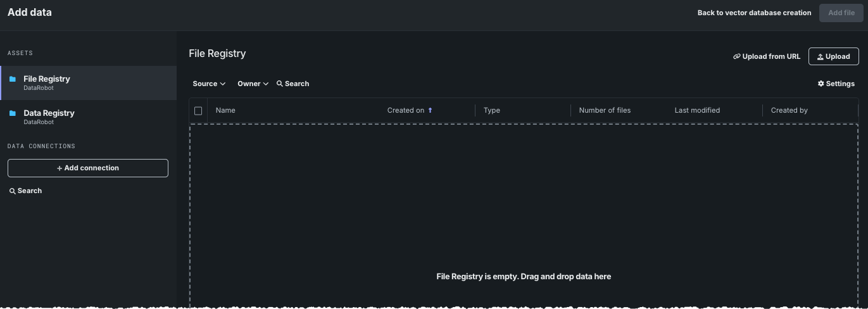Click the Number of files column header
Image resolution: width=868 pixels, height=309 pixels.
click(x=605, y=110)
